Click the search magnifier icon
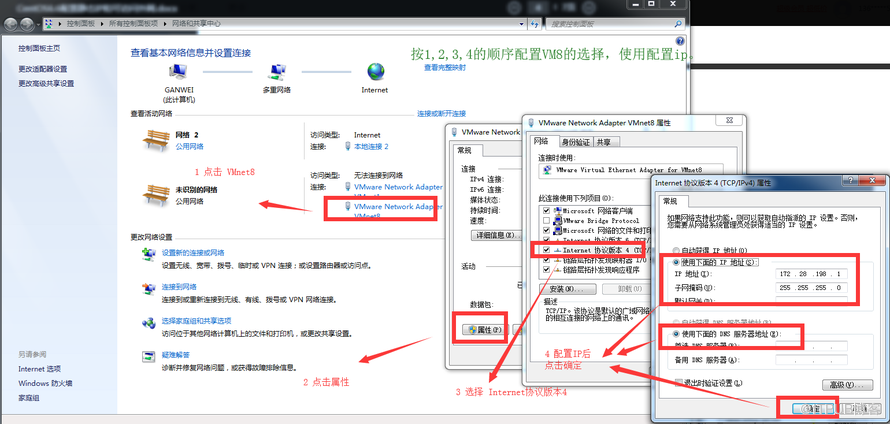890x424 pixels. click(678, 24)
